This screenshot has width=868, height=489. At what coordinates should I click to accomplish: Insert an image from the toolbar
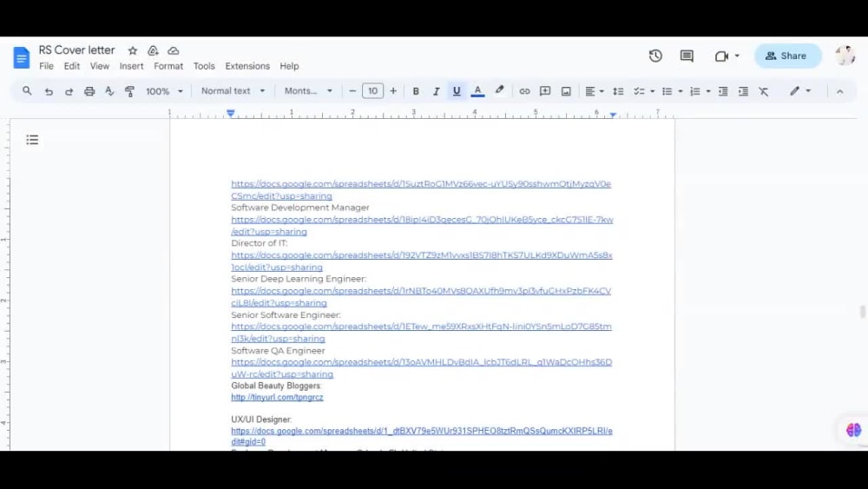(566, 91)
